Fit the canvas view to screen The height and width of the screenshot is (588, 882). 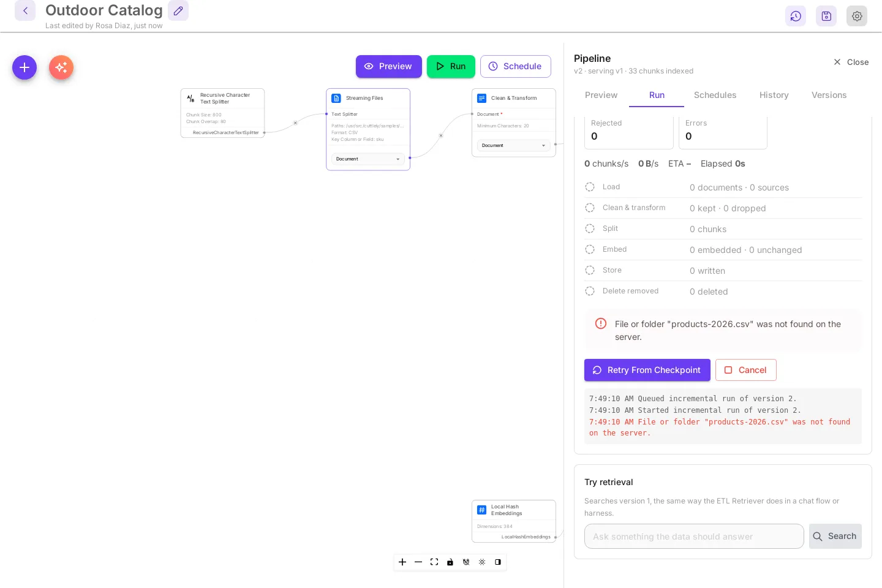434,562
